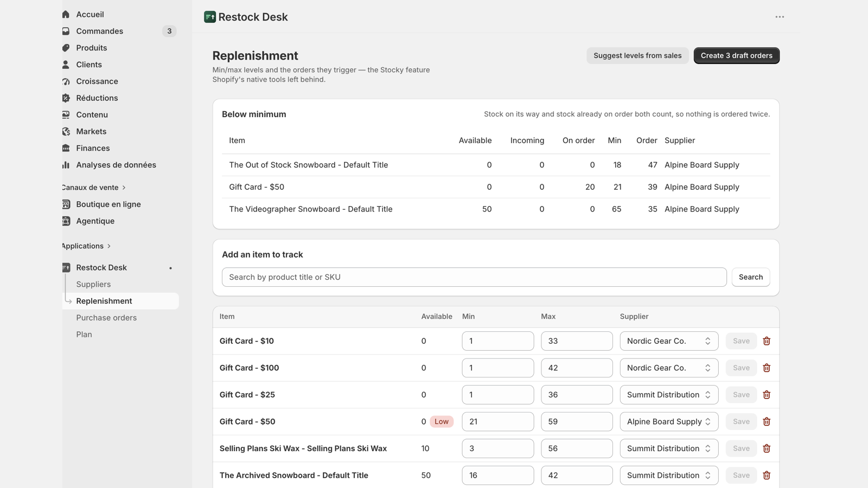
Task: Open the Suppliers page
Action: (93, 284)
